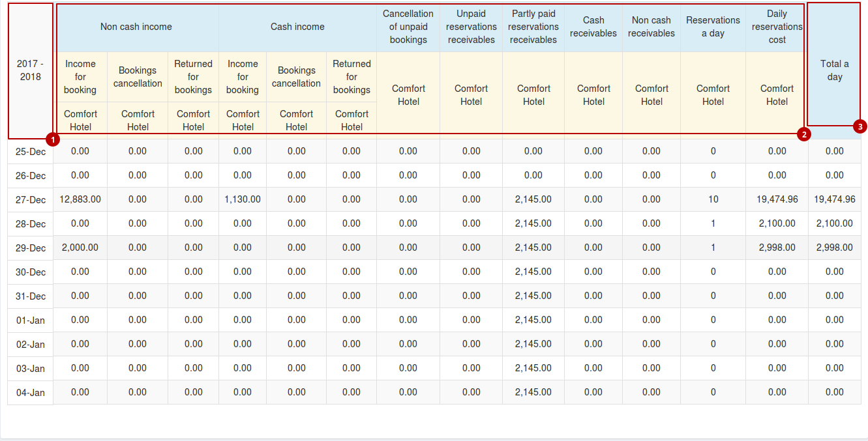This screenshot has height=441, width=868.
Task: Click the Daily reservations cost header
Action: pyautogui.click(x=777, y=27)
